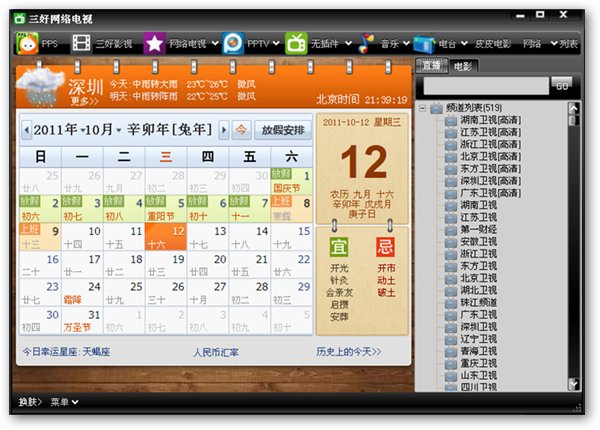600x430 pixels.
Task: Select the 北京卫视[高清] channel
Action: click(490, 157)
